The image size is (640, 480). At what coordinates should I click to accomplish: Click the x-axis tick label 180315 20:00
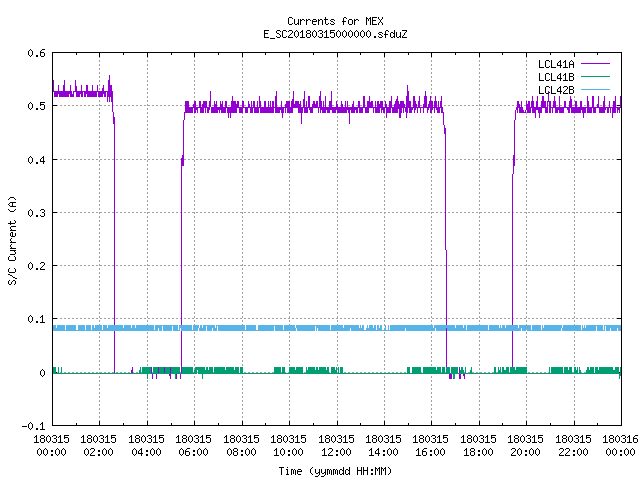pos(525,445)
